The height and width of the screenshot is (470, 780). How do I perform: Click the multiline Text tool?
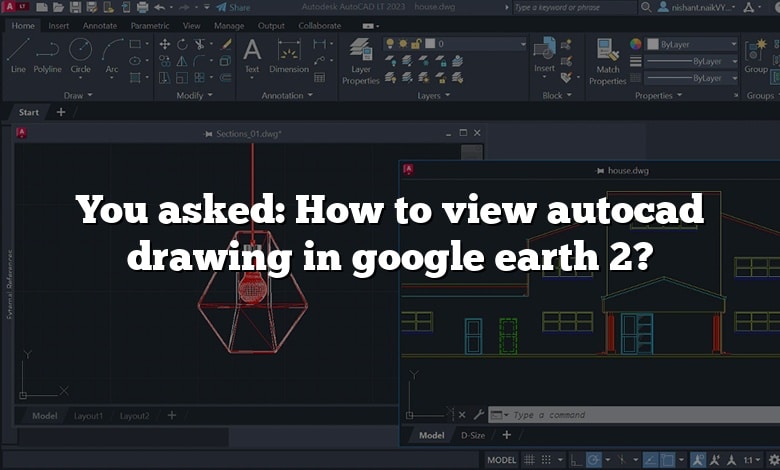pos(252,56)
